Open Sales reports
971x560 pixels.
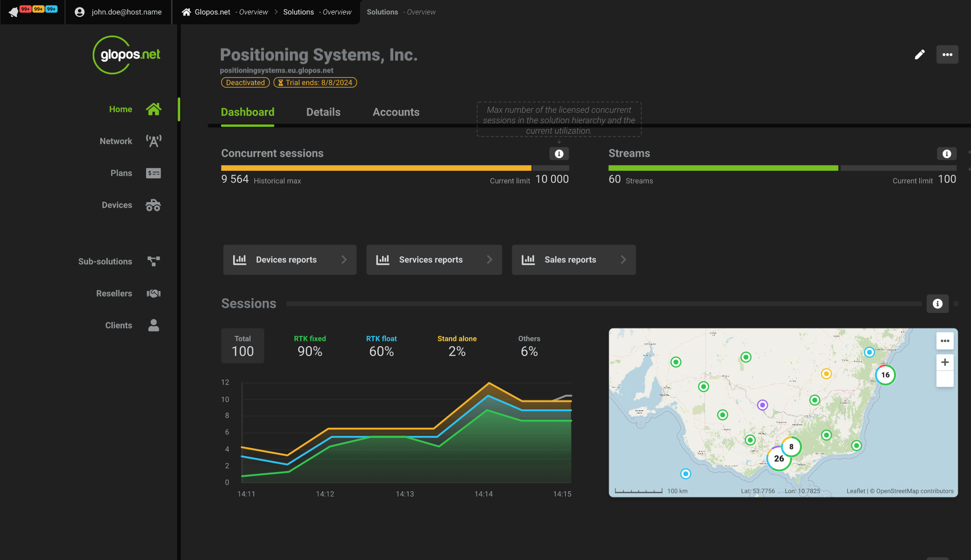[574, 260]
